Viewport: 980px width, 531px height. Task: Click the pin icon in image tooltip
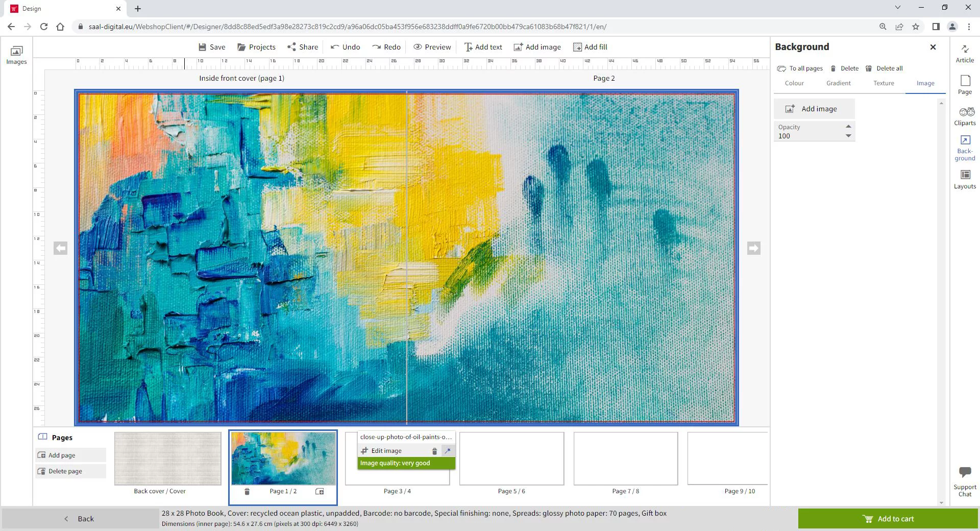point(448,451)
